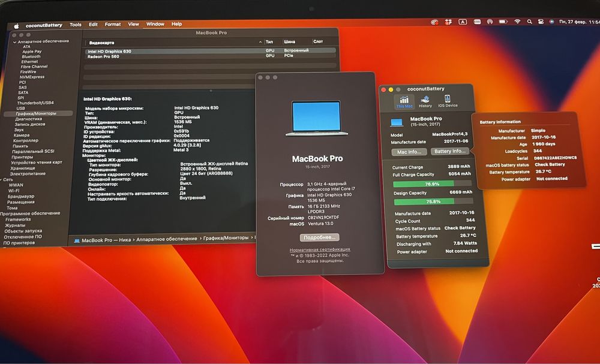
Task: Open Control Center from the menu bar
Action: [x=541, y=22]
